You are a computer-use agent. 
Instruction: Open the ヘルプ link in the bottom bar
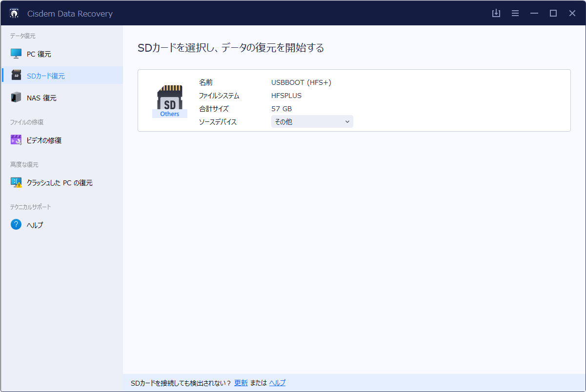pyautogui.click(x=278, y=383)
